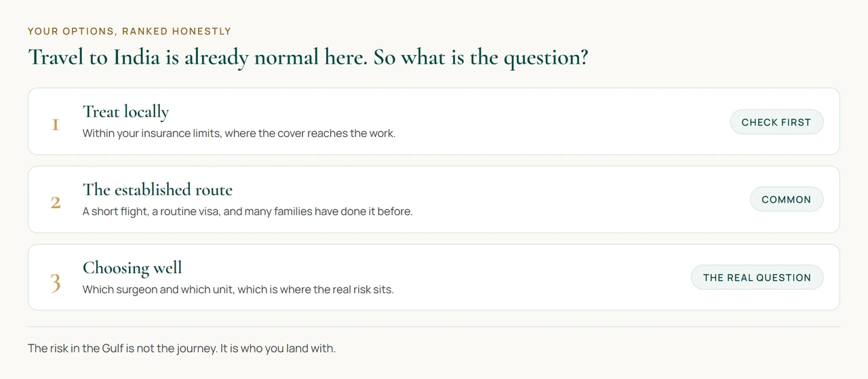Click the numeral 3 rank marker
Screen dimensions: 868x379
[x=56, y=282]
